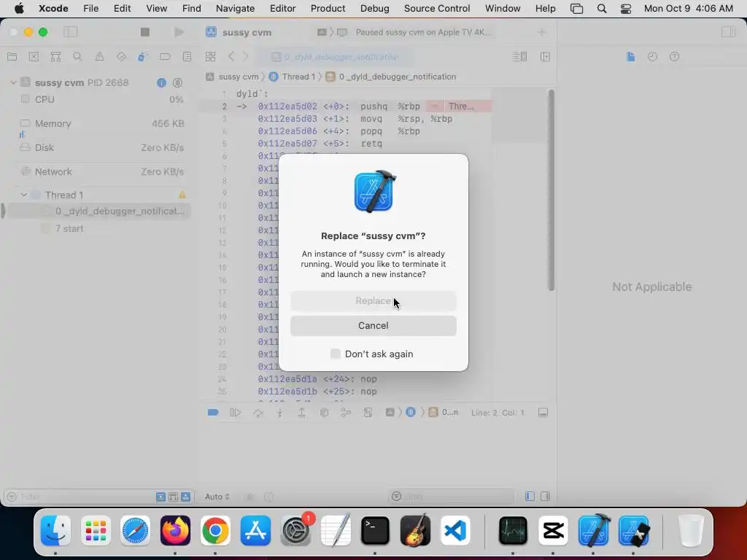
Task: Click the debug memory graph icon
Action: [346, 413]
